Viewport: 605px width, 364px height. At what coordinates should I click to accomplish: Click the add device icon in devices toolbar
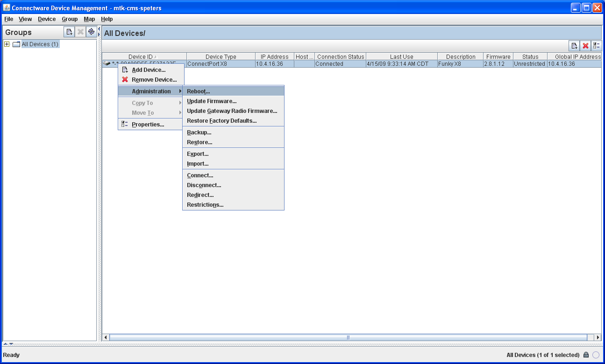coord(574,45)
